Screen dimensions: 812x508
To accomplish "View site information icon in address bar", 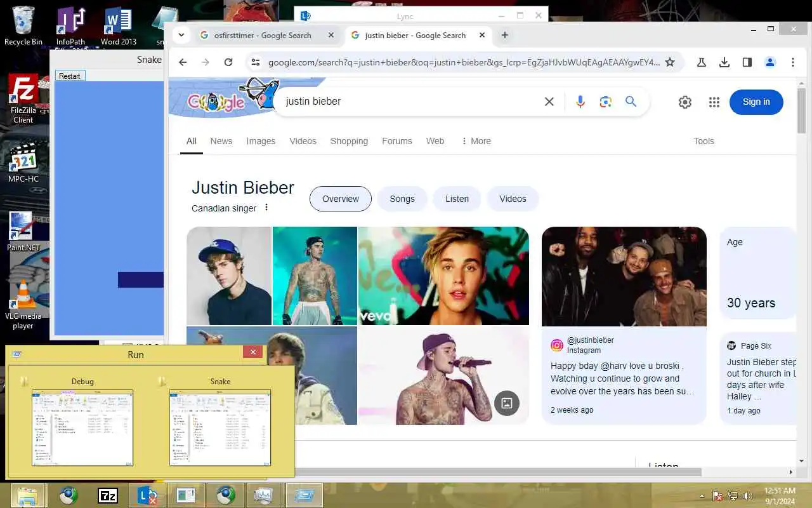I will pos(255,62).
